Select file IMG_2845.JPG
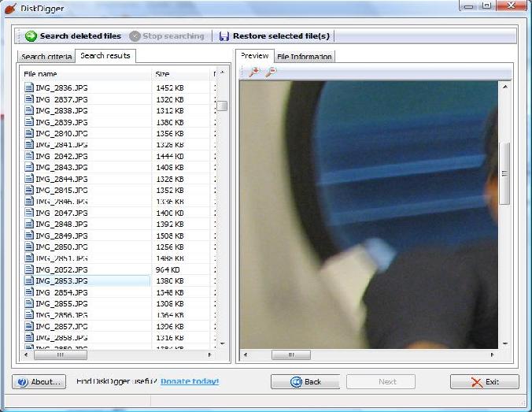This screenshot has width=532, height=412. pos(61,190)
